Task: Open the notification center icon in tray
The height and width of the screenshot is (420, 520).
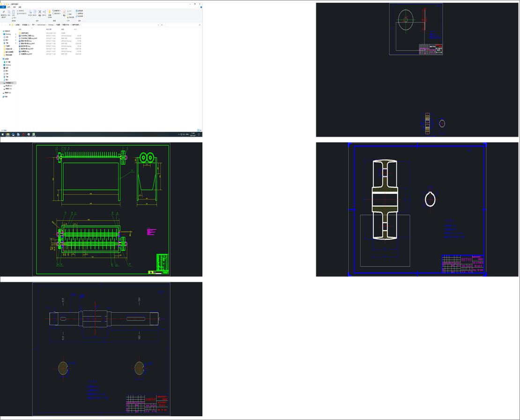Action: (x=199, y=134)
